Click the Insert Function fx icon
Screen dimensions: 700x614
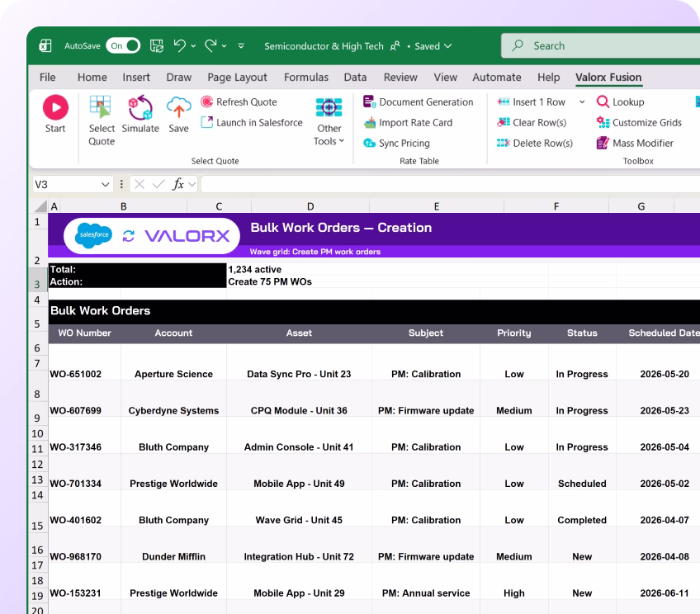(178, 184)
